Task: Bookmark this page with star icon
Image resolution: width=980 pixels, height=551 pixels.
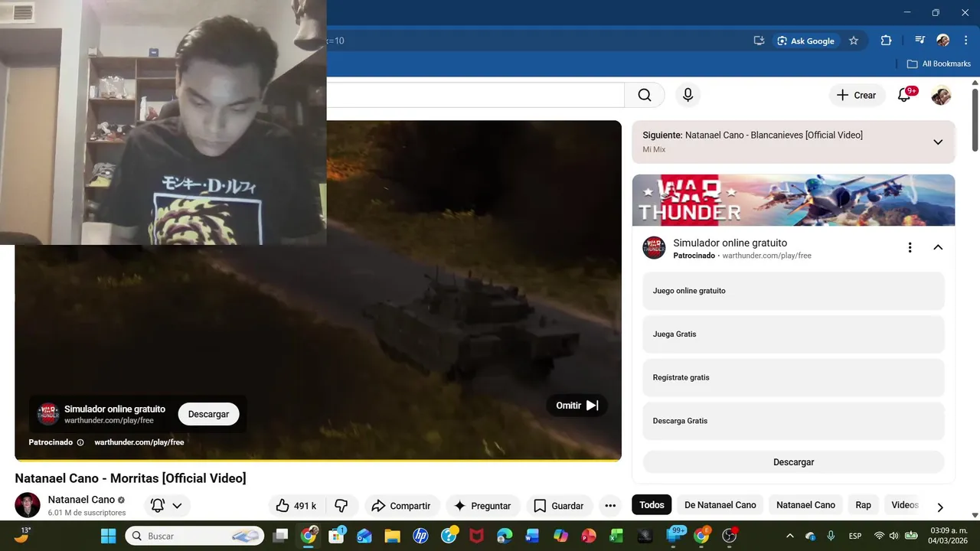Action: [854, 41]
